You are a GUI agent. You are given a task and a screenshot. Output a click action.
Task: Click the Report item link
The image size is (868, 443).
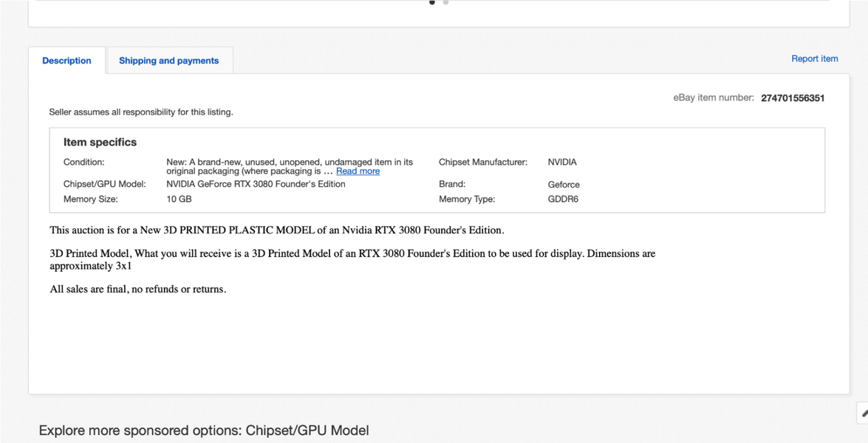[814, 59]
